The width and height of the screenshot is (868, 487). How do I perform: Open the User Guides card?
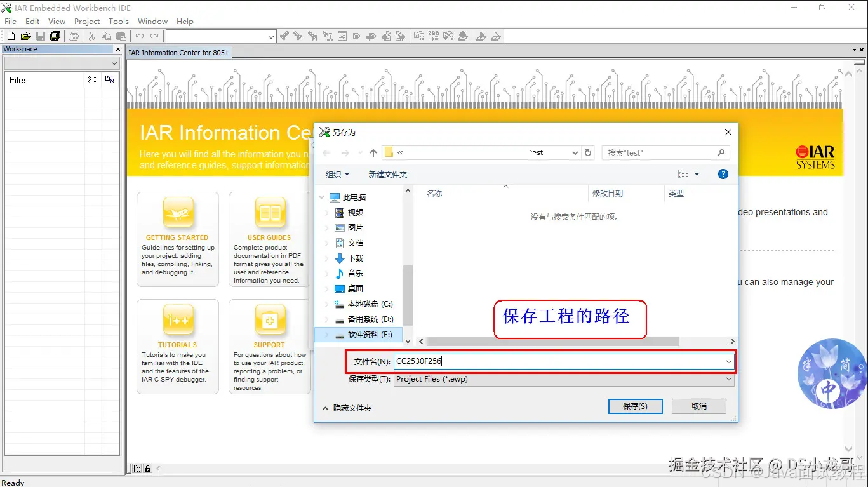(270, 239)
